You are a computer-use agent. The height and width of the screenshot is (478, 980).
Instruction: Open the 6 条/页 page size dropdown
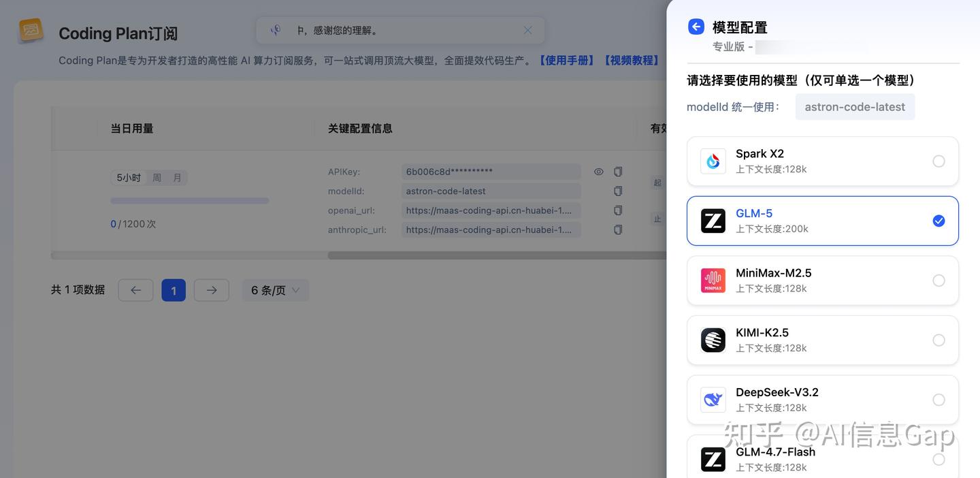click(x=276, y=290)
